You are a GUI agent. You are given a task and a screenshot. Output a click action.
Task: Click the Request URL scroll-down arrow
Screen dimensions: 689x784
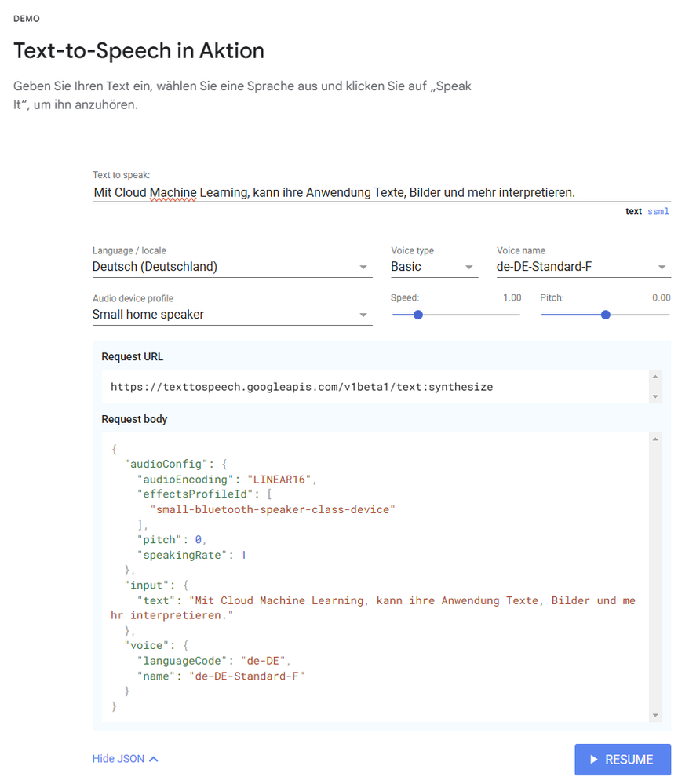[655, 397]
